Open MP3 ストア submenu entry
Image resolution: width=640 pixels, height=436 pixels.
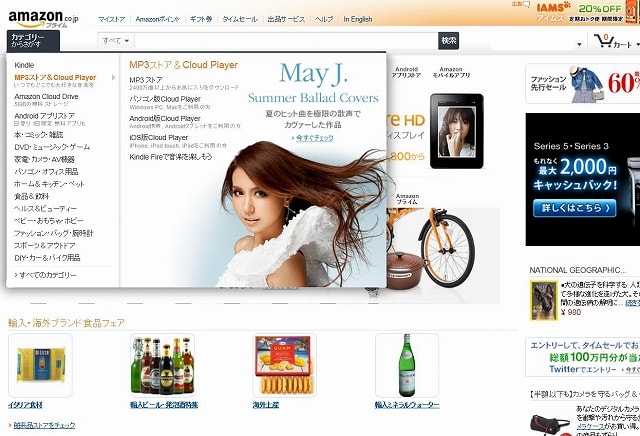click(146, 80)
